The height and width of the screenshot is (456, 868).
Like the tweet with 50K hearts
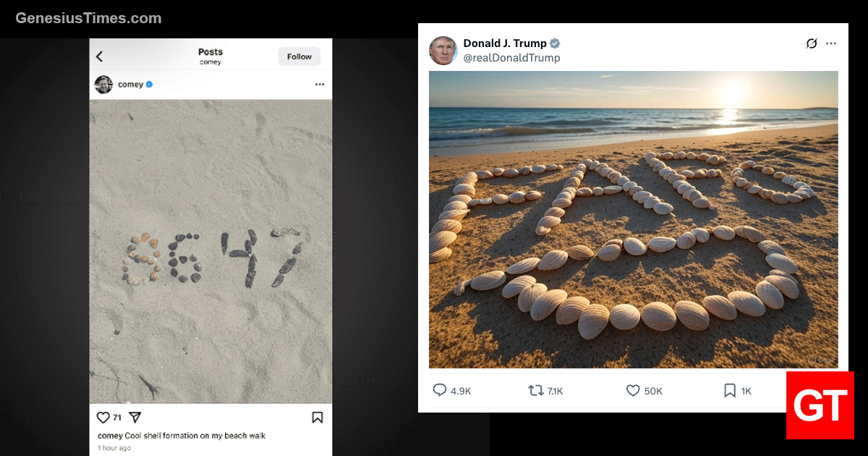633,390
